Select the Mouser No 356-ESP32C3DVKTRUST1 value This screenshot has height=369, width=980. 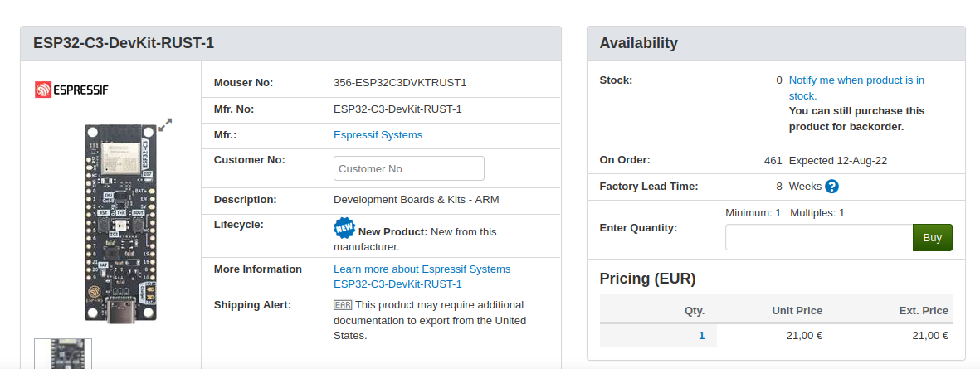(400, 82)
